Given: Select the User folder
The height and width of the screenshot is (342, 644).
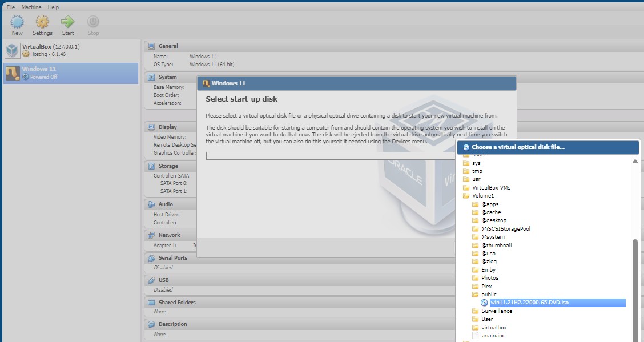Looking at the screenshot, I should (x=487, y=319).
